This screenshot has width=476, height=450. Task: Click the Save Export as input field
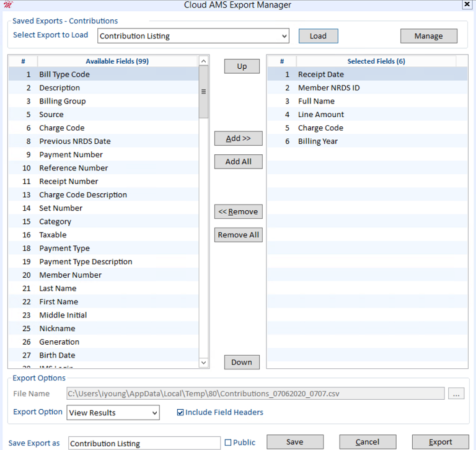point(144,443)
